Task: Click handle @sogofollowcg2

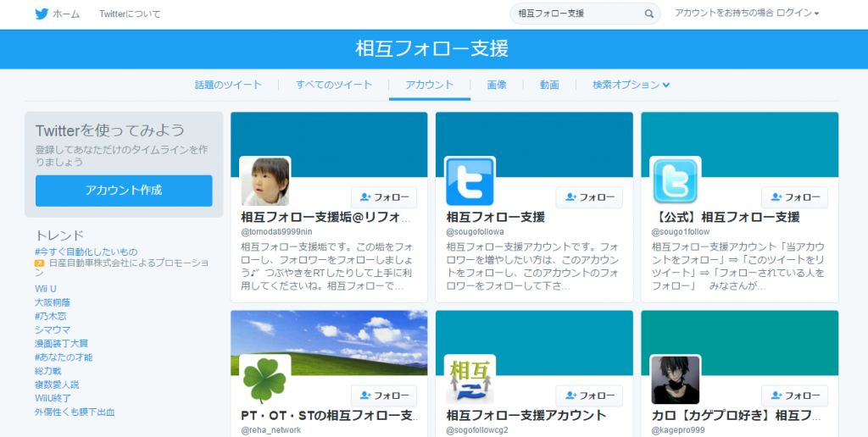Action: pos(477,430)
